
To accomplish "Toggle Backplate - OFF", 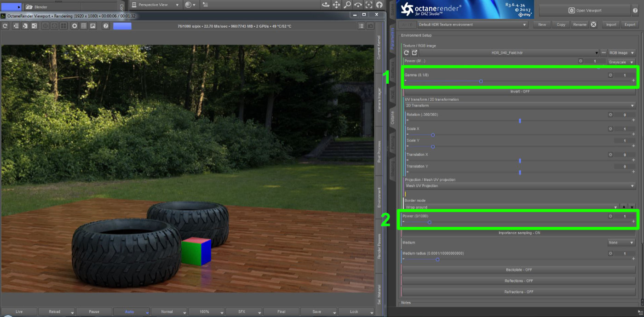I will point(519,270).
